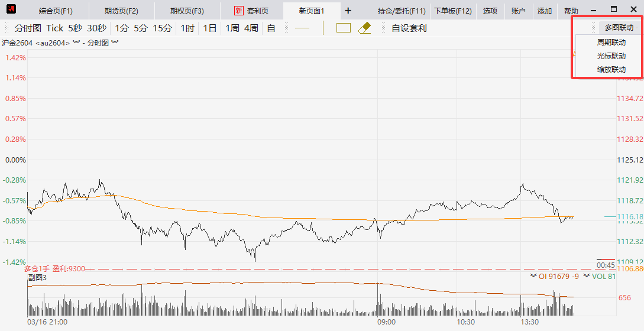The image size is (644, 331).
Task: Toggle 周期联动 linkage option
Action: coord(611,43)
